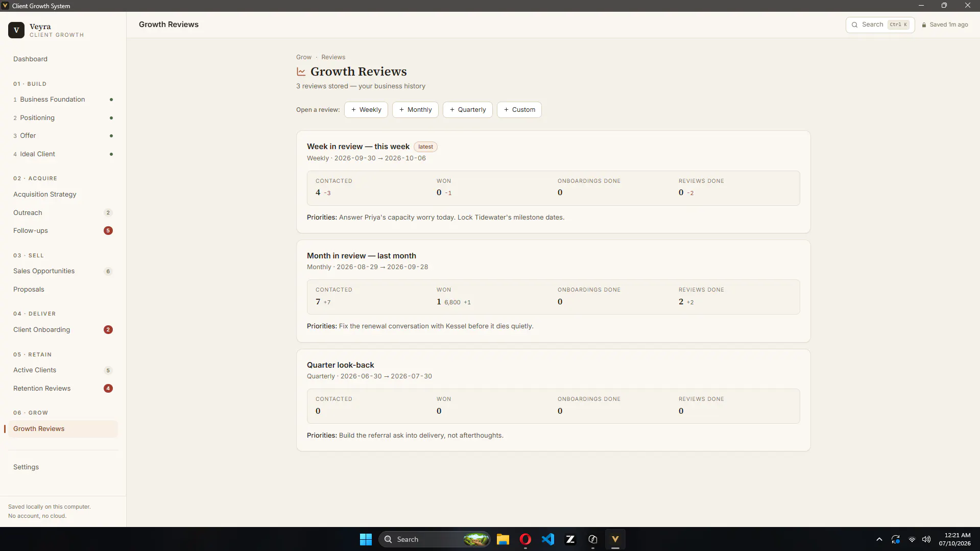Image resolution: width=980 pixels, height=551 pixels.
Task: Click the Veyra app icon in taskbar
Action: (615, 539)
